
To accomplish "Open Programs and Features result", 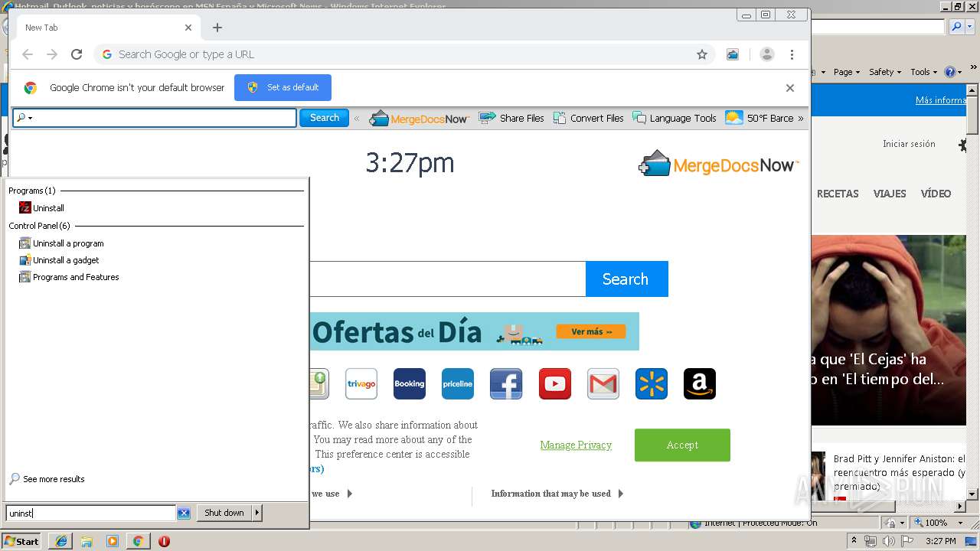I will [x=69, y=277].
